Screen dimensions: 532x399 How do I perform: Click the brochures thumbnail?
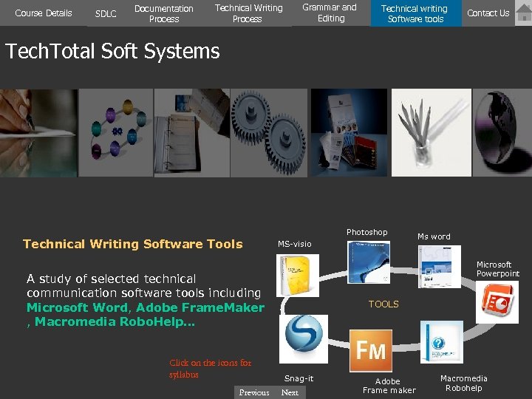(349, 133)
